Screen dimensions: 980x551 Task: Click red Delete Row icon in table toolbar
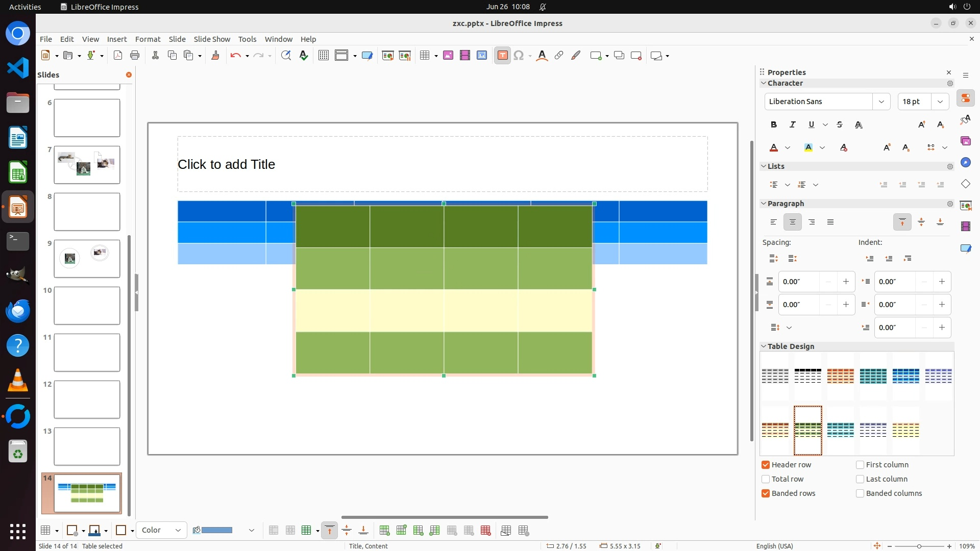point(485,531)
